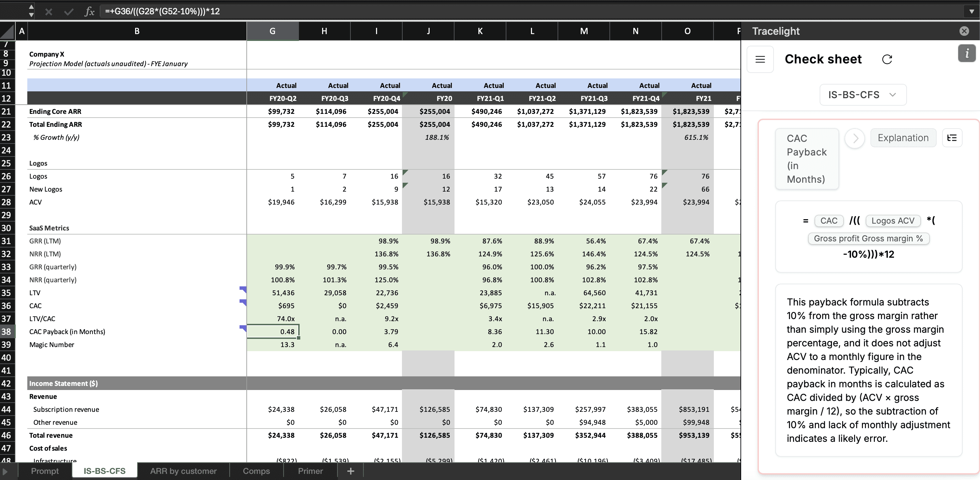The width and height of the screenshot is (980, 480).
Task: Select FY21-Q3 LTV value 64,560
Action: [x=583, y=293]
